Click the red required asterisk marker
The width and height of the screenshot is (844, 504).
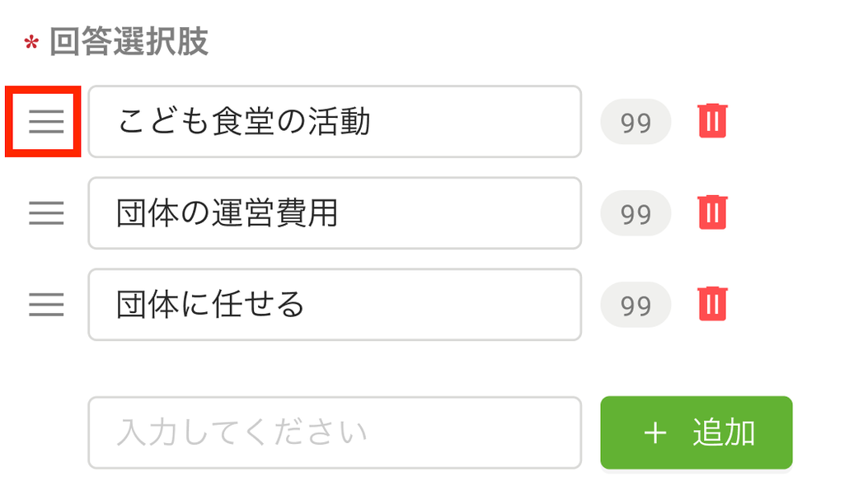coord(31,44)
